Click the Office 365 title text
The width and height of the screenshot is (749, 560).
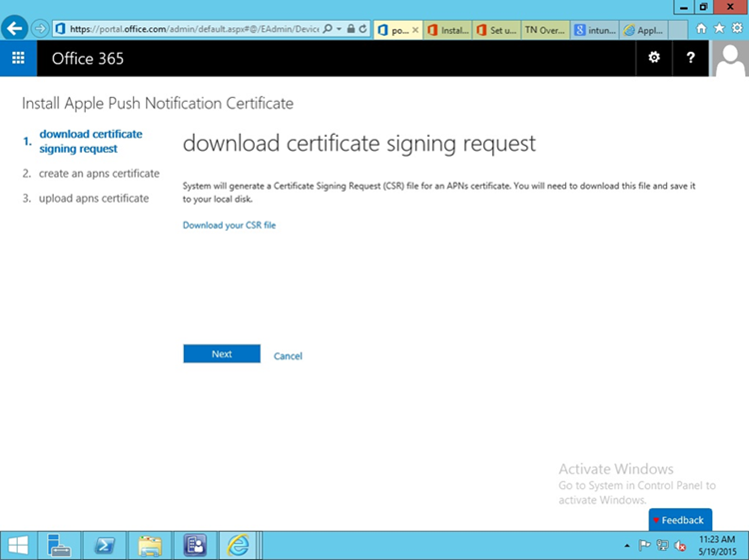click(x=88, y=59)
